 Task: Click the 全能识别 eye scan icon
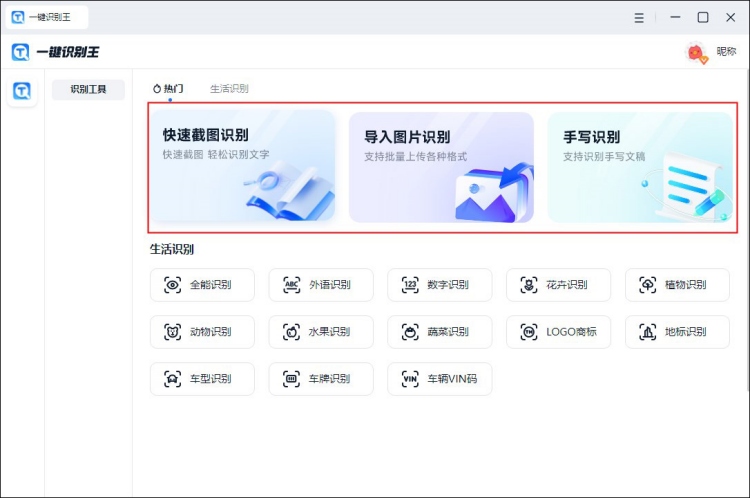[172, 285]
